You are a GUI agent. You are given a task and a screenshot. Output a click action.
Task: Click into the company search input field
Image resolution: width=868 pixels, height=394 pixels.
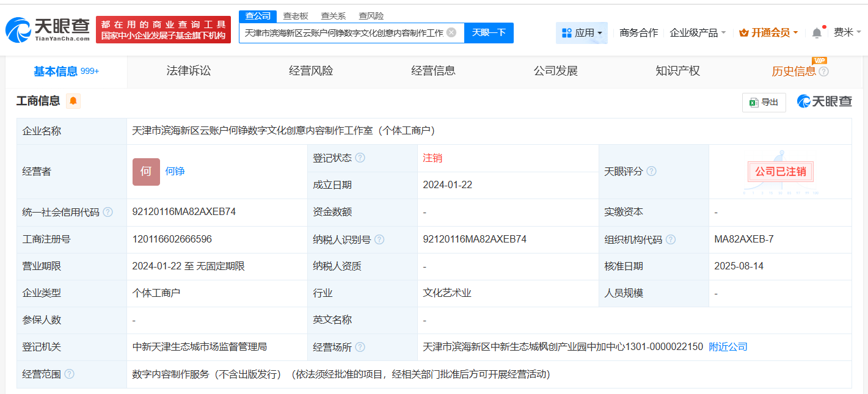pos(343,33)
